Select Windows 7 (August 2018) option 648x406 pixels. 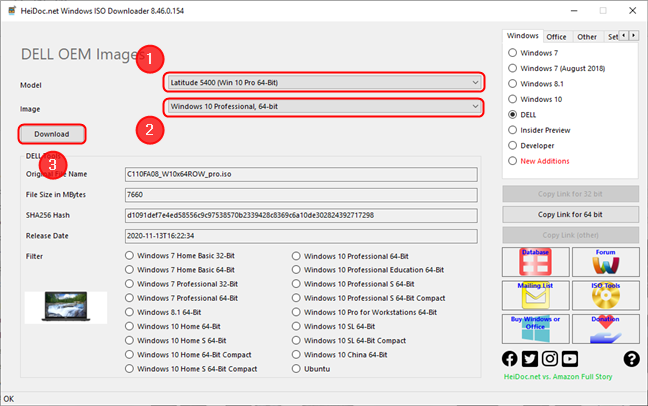512,68
